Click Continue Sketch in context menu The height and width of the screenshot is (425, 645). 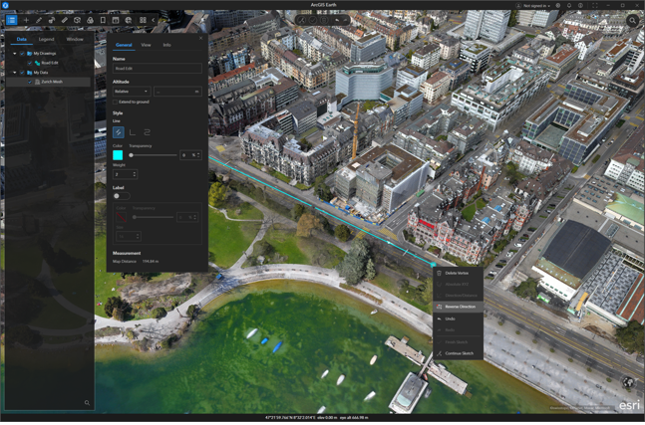point(461,354)
